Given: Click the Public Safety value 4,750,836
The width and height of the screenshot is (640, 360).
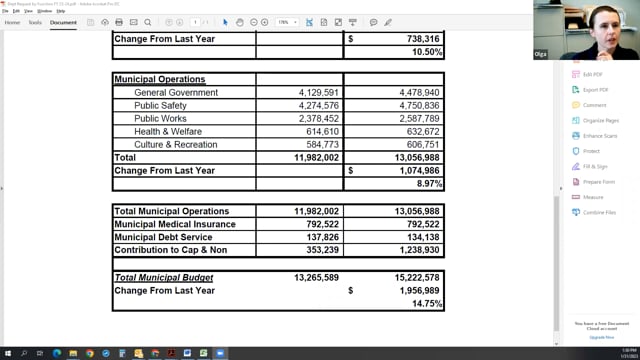Looking at the screenshot, I should point(419,106).
